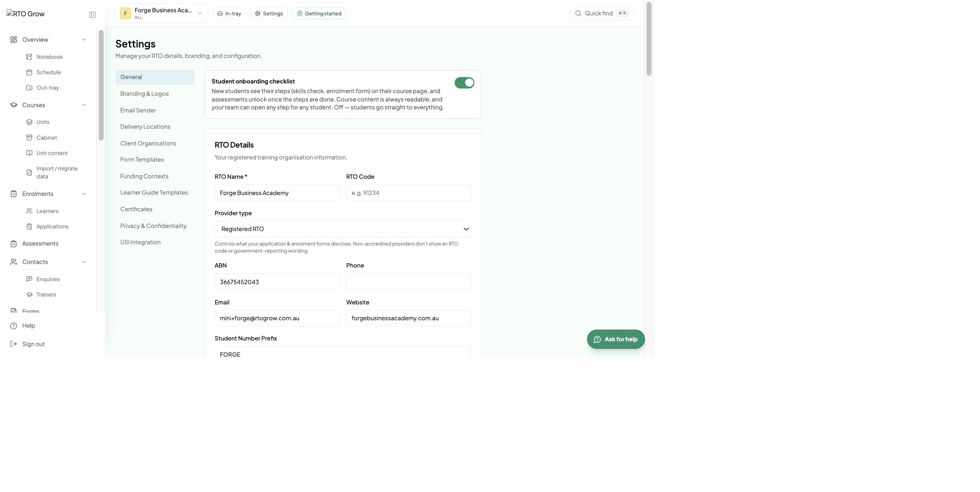Open Delivery Locations settings tab

tap(155, 127)
